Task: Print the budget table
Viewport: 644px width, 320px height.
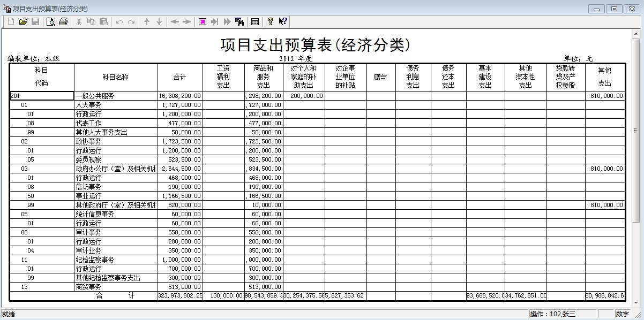Action: click(63, 21)
